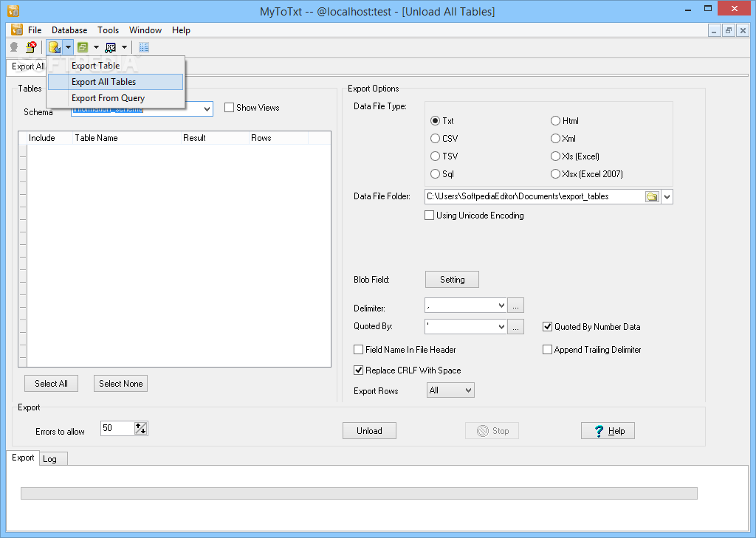
Task: Click the window-with-glasses browse icon in toolbar
Action: (111, 47)
